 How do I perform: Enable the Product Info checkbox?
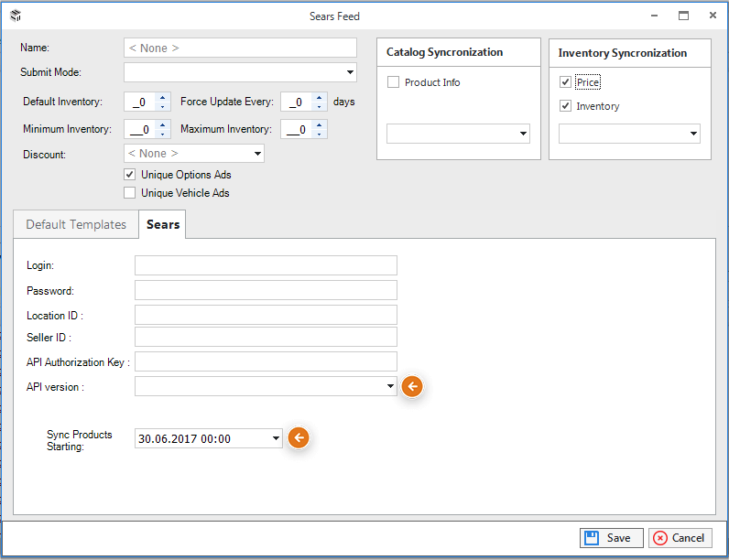coord(393,82)
